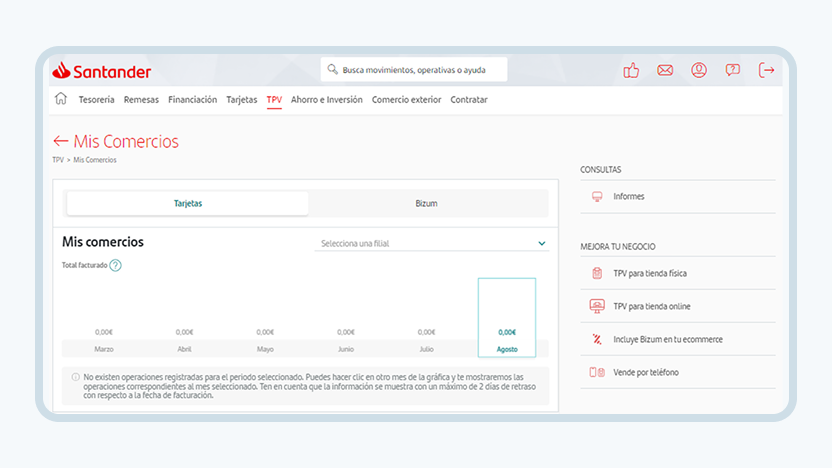Click the TPV para tienda física icon
Viewport: 832px width, 468px height.
(597, 273)
